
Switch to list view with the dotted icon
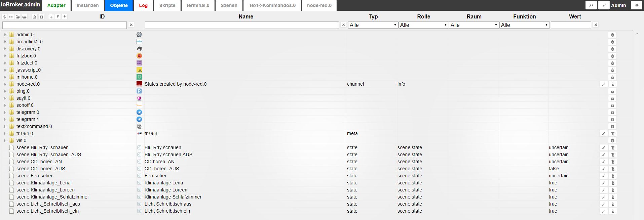click(x=11, y=17)
